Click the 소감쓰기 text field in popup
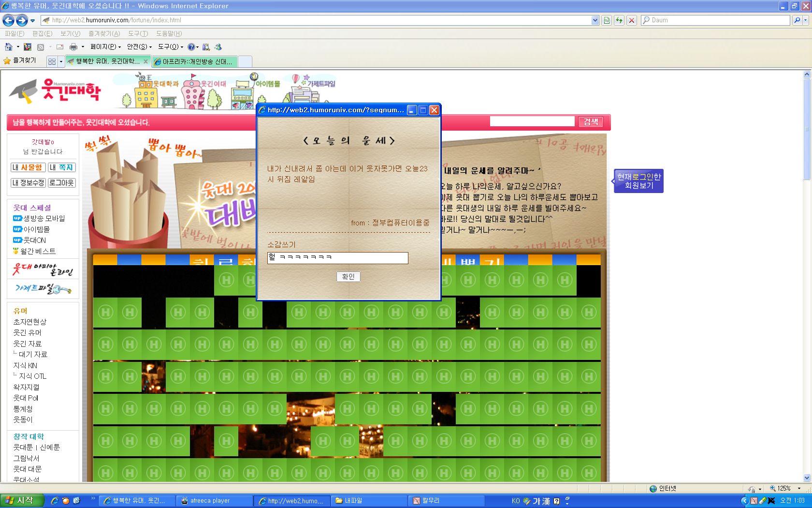 pos(337,258)
